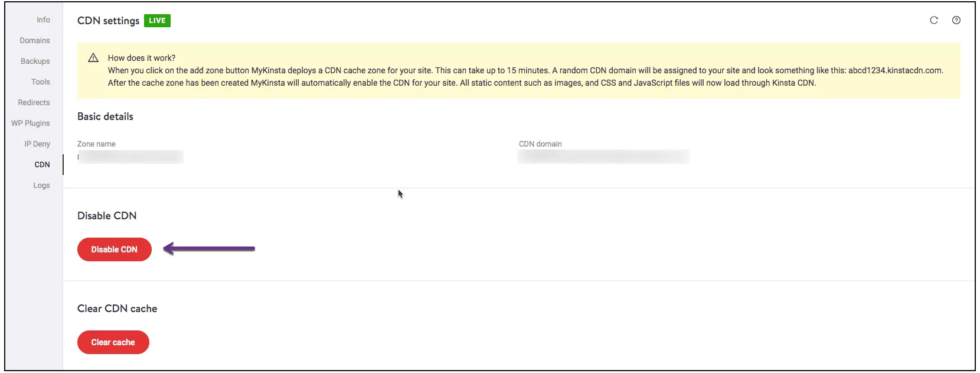The image size is (980, 373).
Task: Select Tools in the sidebar menu
Action: pyautogui.click(x=41, y=82)
